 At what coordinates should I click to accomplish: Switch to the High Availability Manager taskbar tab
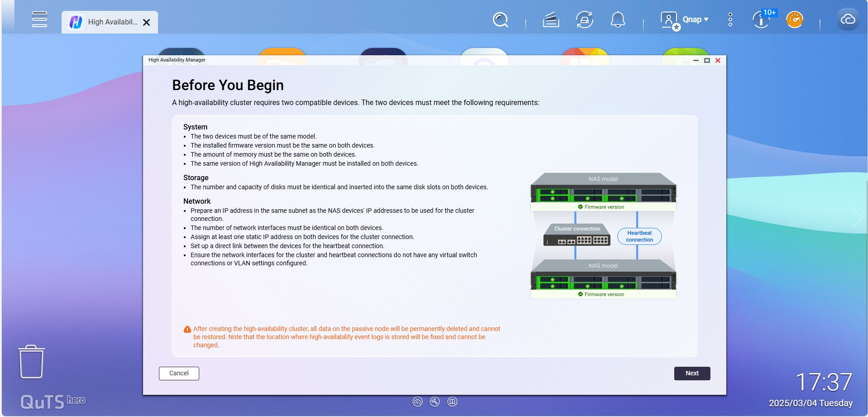[x=110, y=22]
